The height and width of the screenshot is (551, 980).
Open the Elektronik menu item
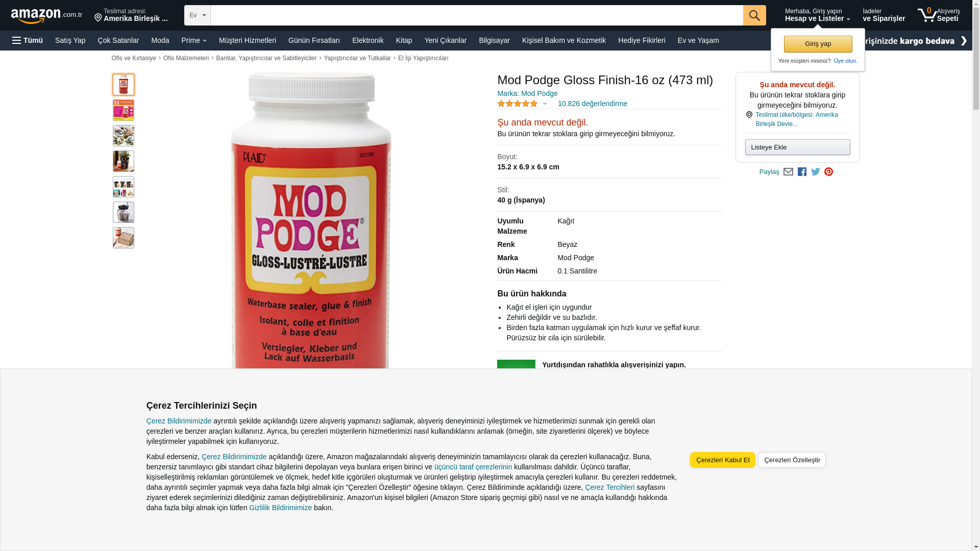367,40
